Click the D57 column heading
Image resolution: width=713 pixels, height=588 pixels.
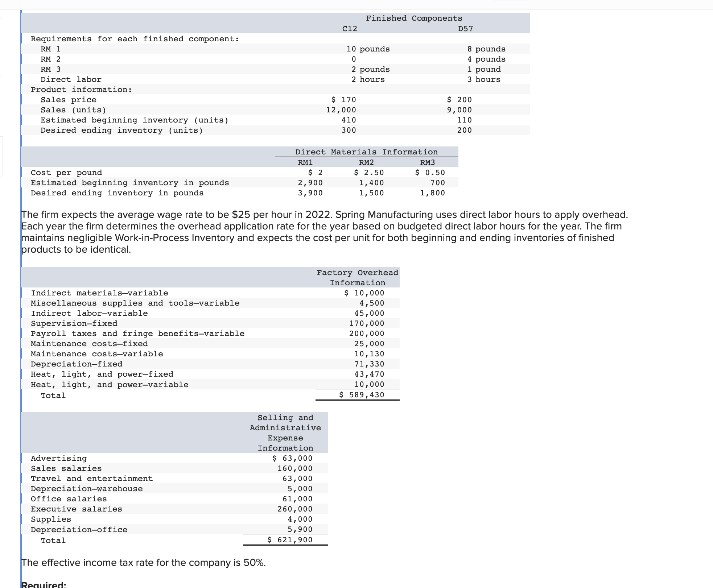click(465, 29)
